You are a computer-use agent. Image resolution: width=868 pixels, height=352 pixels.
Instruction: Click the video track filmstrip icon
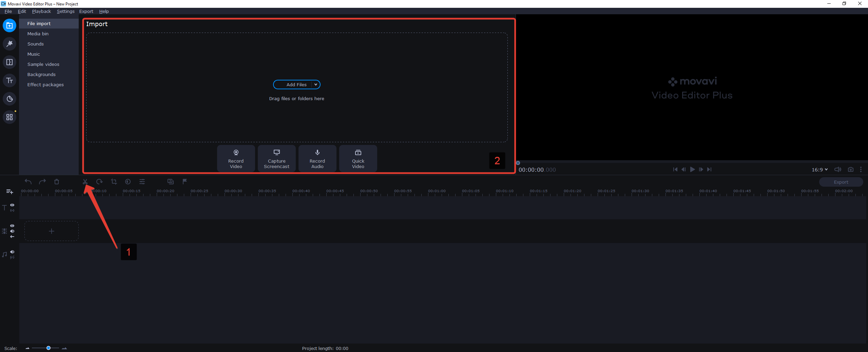(x=4, y=231)
